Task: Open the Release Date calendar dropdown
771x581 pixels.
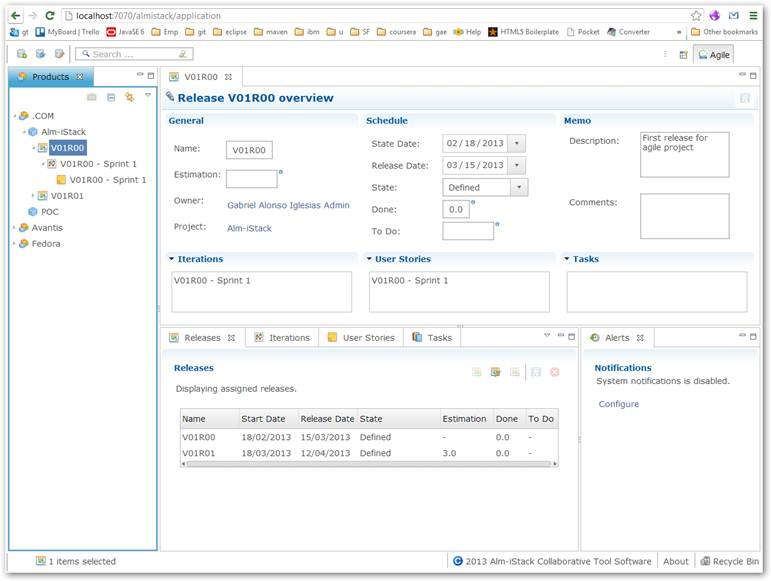Action: (517, 165)
